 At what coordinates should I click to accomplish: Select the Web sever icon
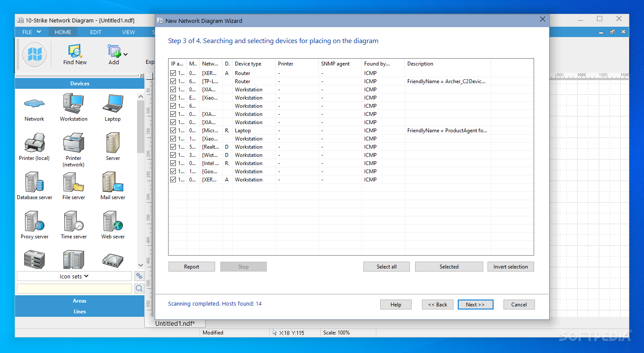click(113, 221)
